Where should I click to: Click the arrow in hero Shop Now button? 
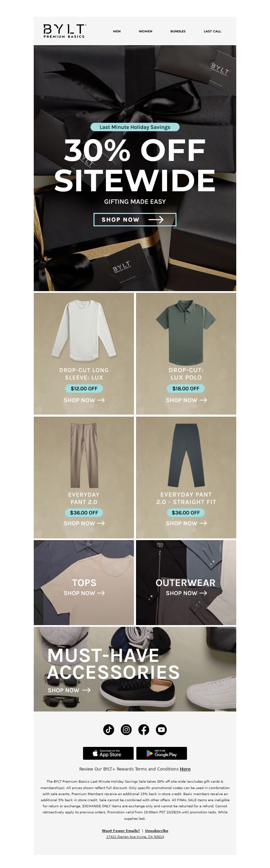click(156, 220)
